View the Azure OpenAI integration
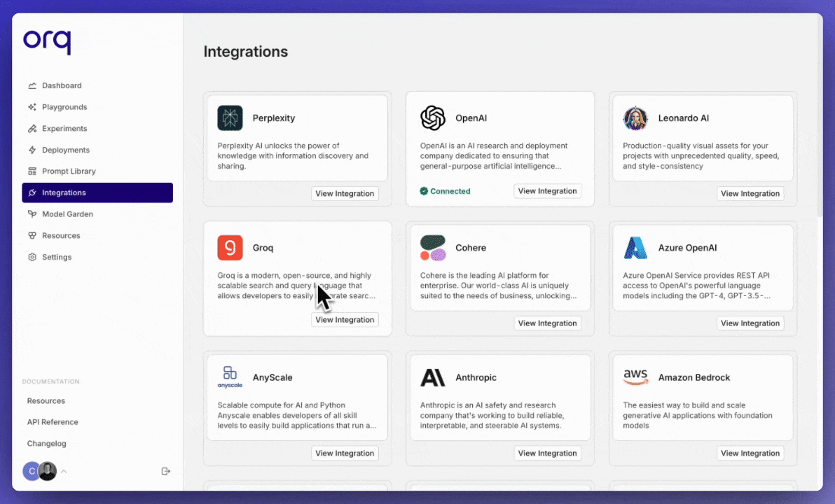 pyautogui.click(x=750, y=323)
